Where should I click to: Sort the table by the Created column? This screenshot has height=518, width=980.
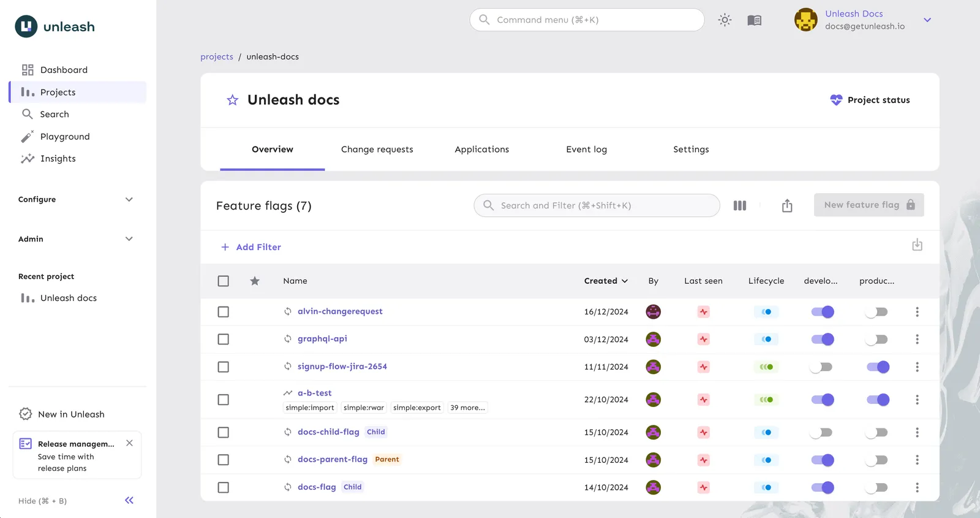click(606, 281)
